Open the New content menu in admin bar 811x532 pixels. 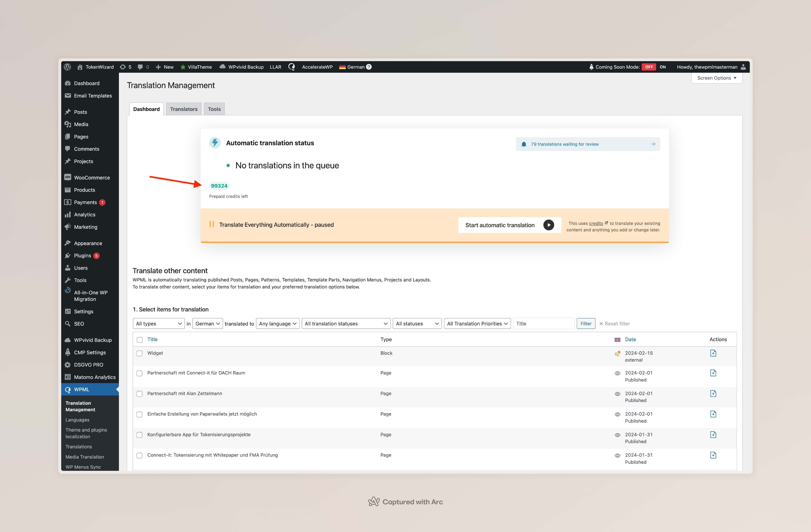tap(165, 67)
